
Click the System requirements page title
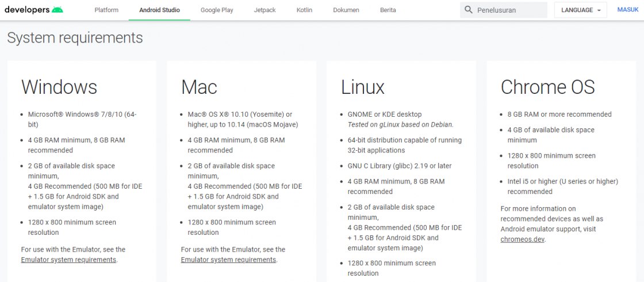75,38
